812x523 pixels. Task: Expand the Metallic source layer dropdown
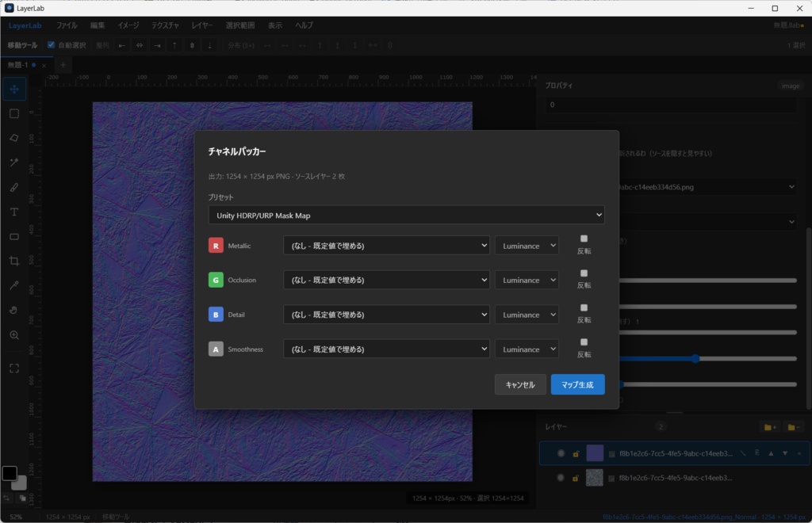point(386,246)
